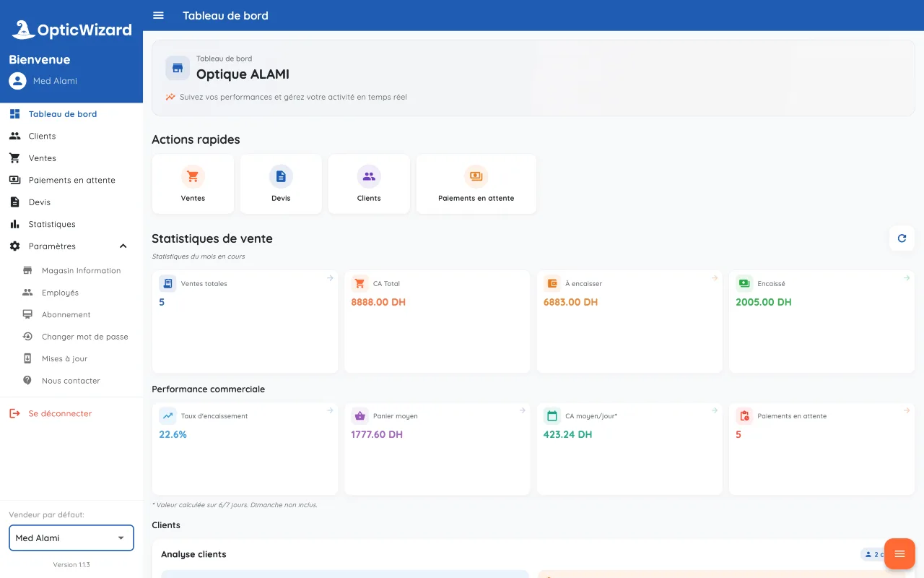Collapse the Paramètres section
The image size is (924, 578).
tap(123, 246)
